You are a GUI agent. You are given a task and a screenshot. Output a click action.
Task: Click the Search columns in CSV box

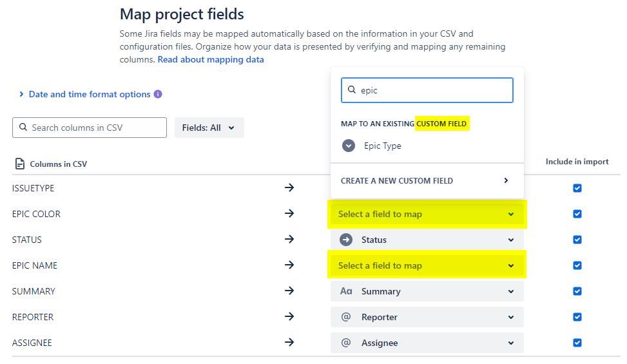point(90,128)
